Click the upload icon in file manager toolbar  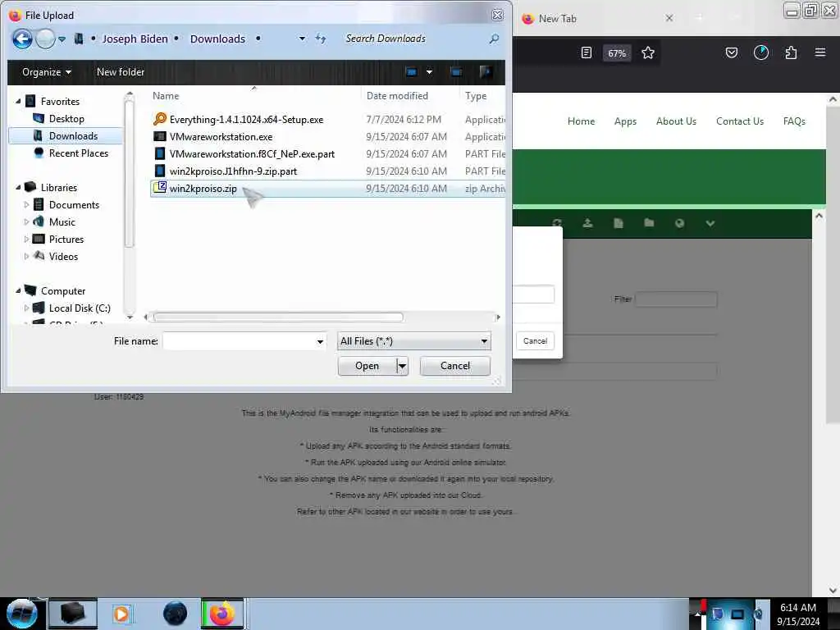(x=587, y=223)
